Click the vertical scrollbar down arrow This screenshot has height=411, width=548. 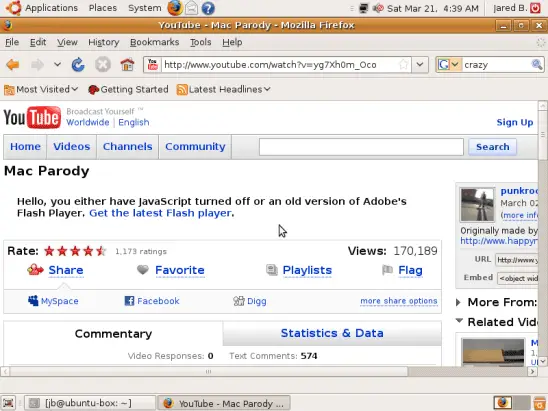(542, 361)
